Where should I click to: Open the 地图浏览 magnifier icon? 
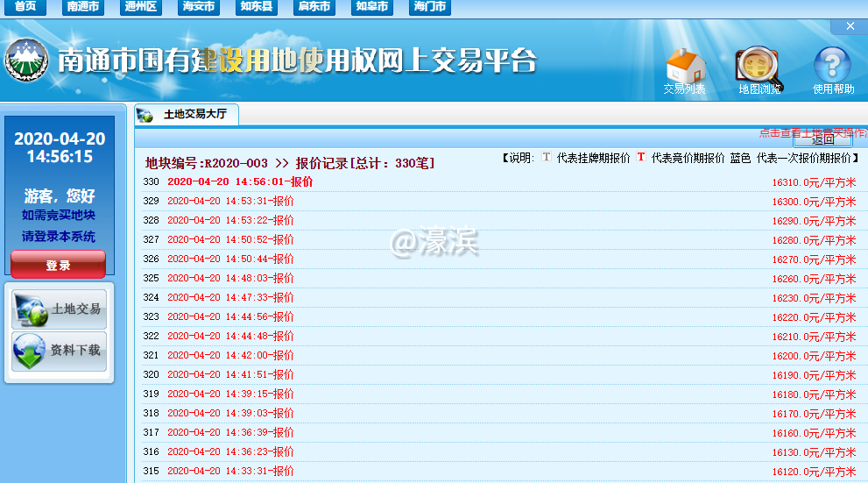[x=758, y=66]
